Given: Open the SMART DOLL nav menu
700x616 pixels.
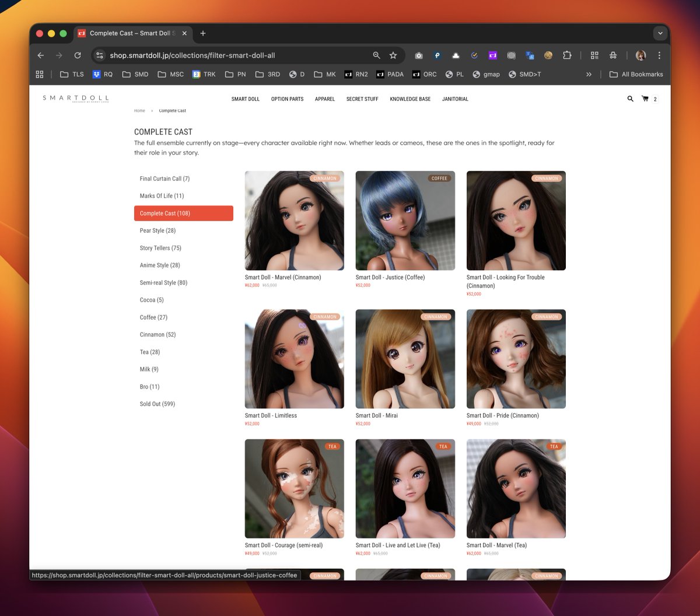Looking at the screenshot, I should tap(246, 99).
